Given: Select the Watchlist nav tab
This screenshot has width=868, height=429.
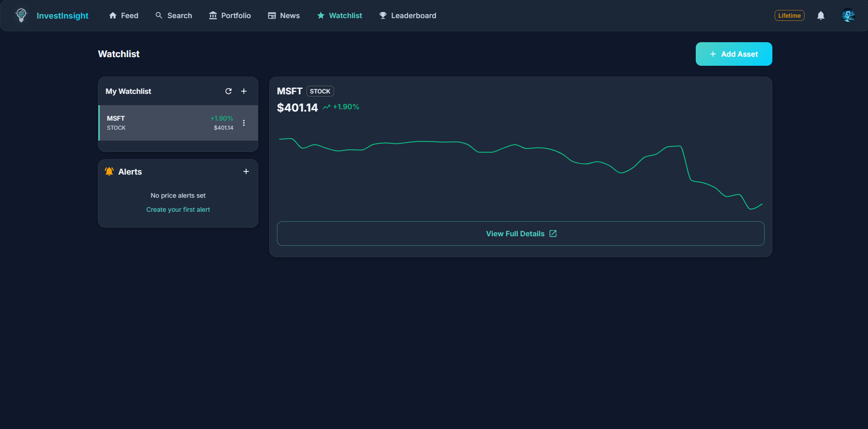Looking at the screenshot, I should (339, 15).
